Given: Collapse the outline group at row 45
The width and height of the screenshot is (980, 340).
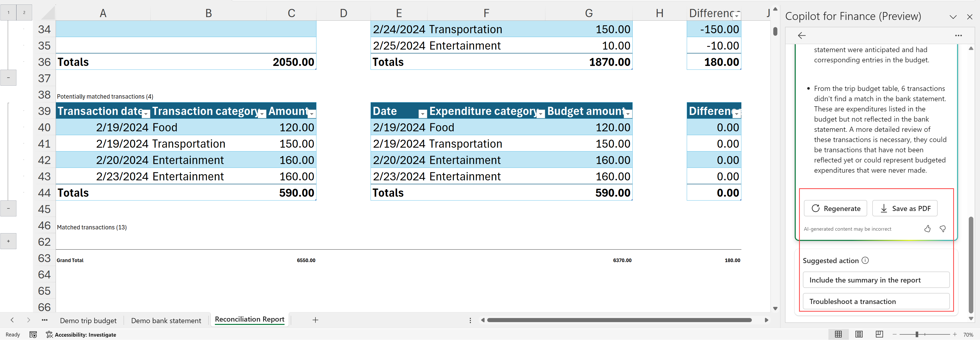Looking at the screenshot, I should point(8,209).
